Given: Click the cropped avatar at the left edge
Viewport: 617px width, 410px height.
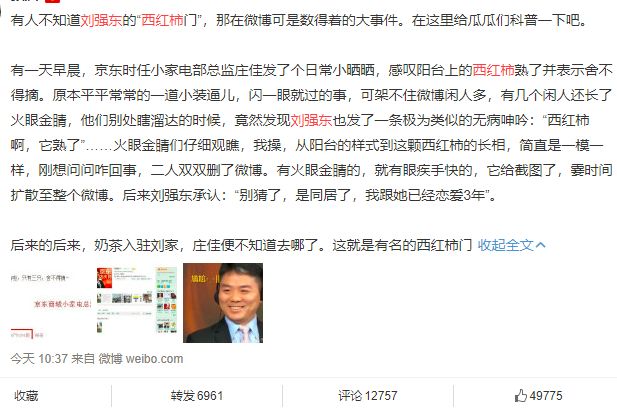Looking at the screenshot, I should [1, 8].
